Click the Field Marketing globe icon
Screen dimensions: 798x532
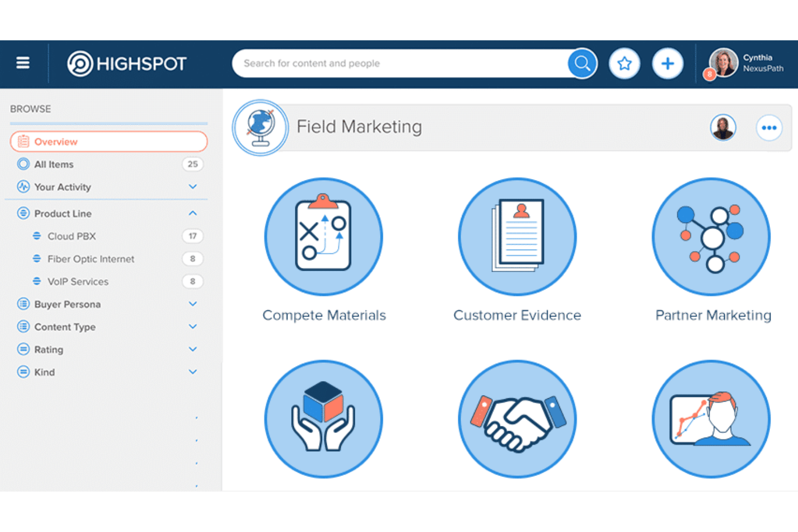260,128
